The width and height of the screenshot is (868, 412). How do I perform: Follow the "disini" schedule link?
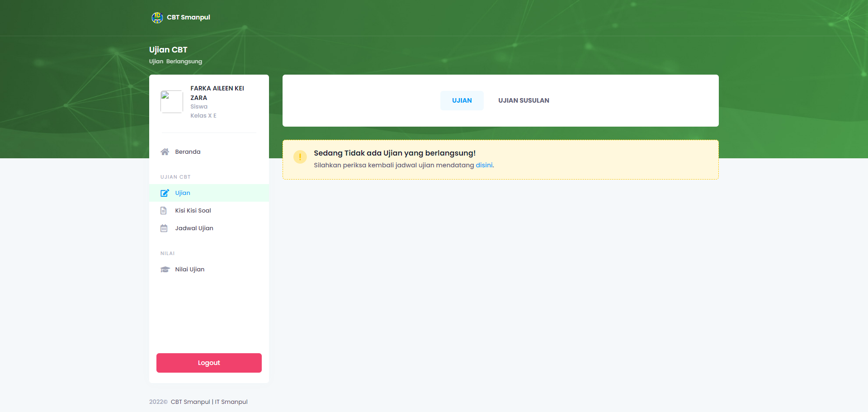coord(484,166)
